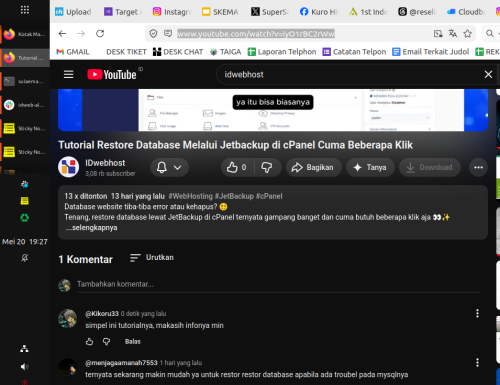Open @Kikoru33 commenter profile name

pos(102,314)
